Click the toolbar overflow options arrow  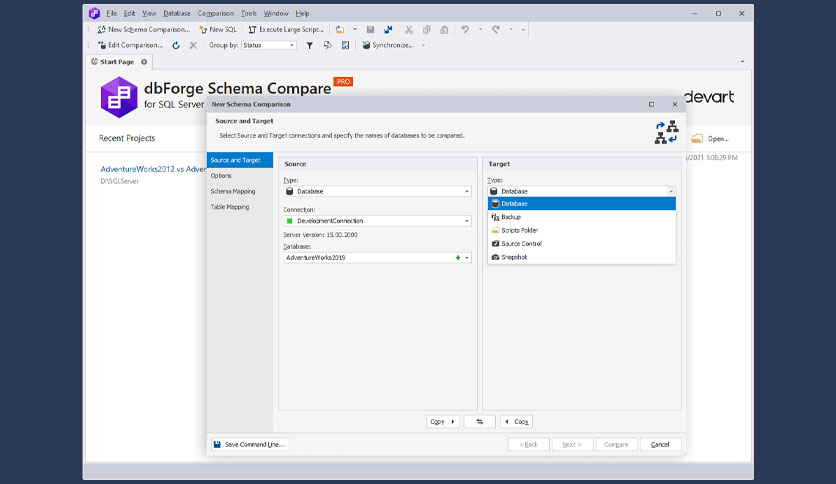tap(523, 29)
